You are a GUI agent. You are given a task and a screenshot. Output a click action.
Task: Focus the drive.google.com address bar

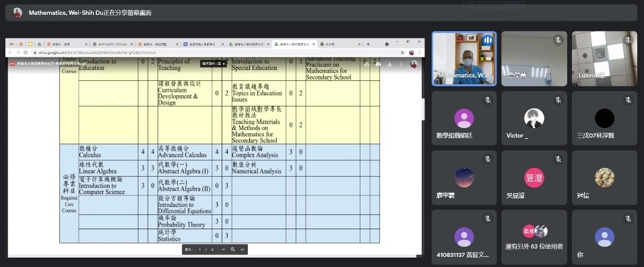[214, 53]
